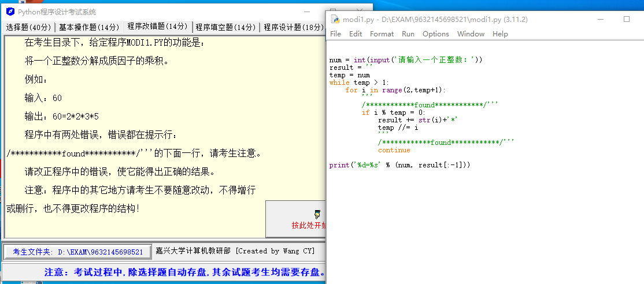Click the 输出：60=2*2*3*5 example text
The image size is (644, 284).
coord(62,117)
